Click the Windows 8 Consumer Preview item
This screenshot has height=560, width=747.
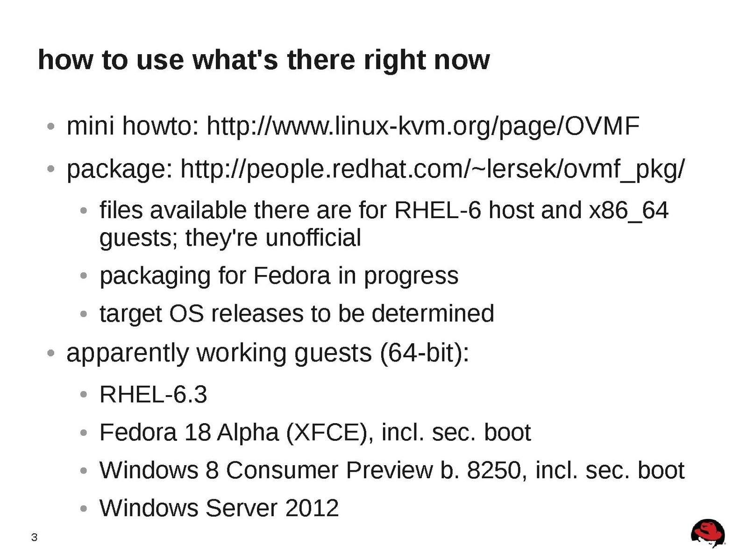tap(391, 470)
